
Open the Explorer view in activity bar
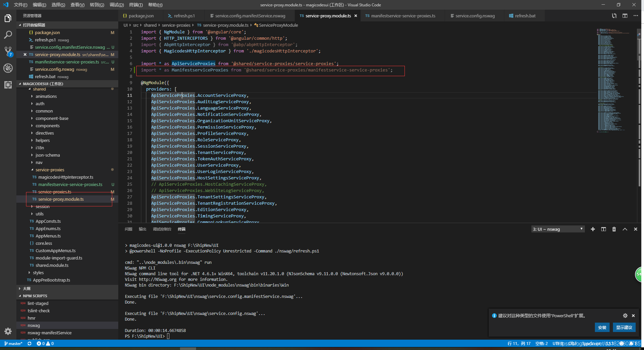tap(8, 18)
